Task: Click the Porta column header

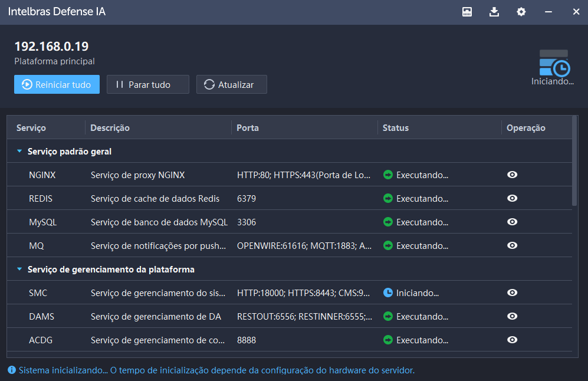Action: [248, 128]
